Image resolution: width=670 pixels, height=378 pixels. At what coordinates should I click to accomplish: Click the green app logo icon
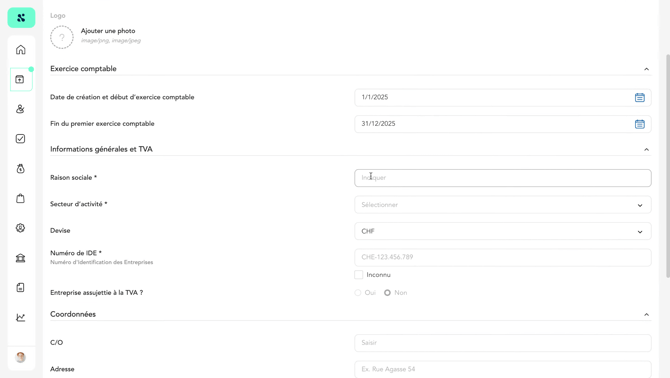(21, 18)
